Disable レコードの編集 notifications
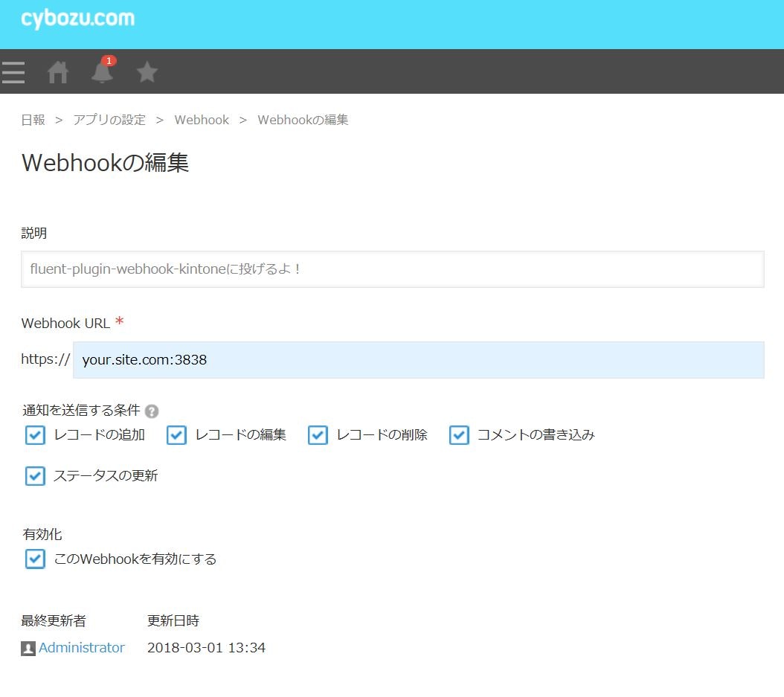This screenshot has width=784, height=697. tap(176, 435)
